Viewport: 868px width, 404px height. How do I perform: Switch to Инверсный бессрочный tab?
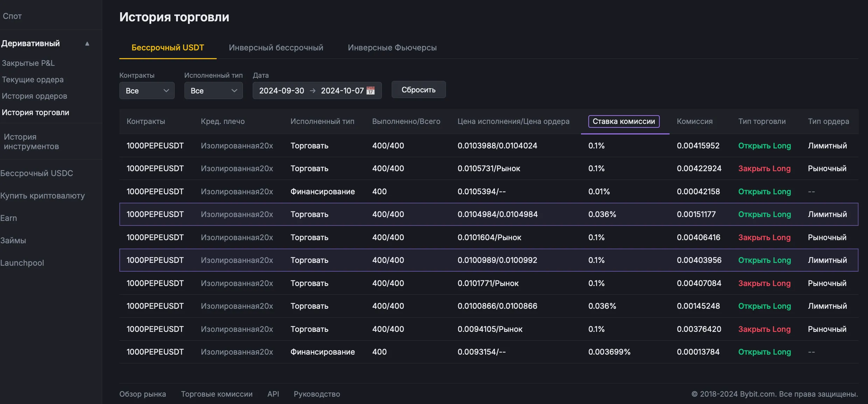click(x=276, y=48)
